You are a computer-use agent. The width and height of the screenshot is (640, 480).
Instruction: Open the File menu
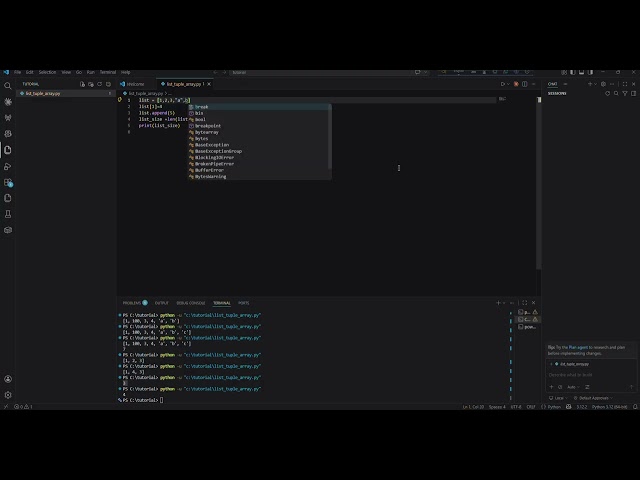18,72
